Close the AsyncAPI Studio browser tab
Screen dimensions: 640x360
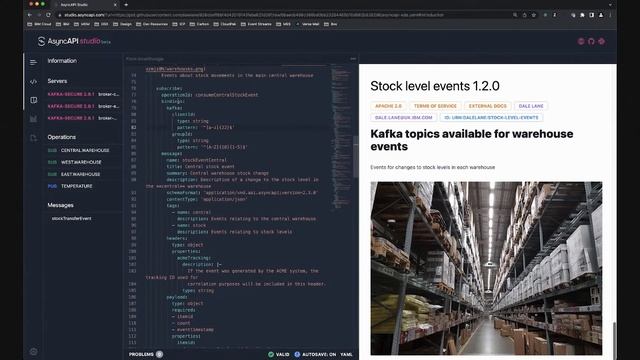[x=115, y=4]
